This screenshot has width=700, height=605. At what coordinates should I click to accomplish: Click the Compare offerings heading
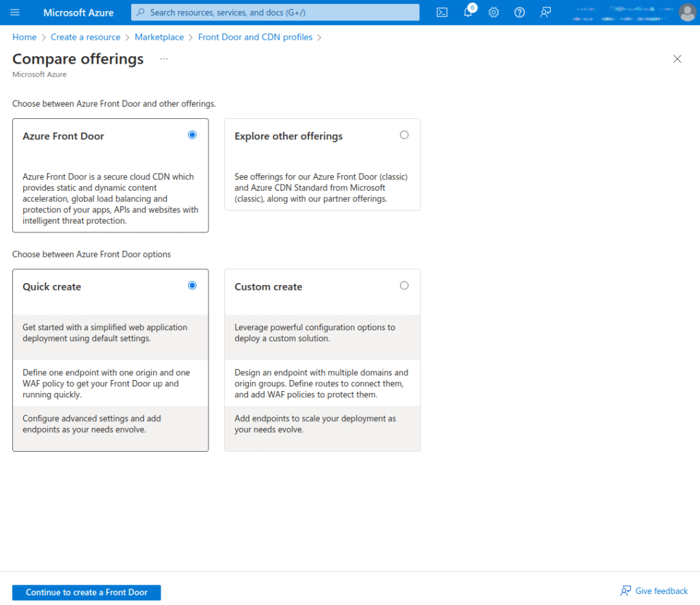78,59
